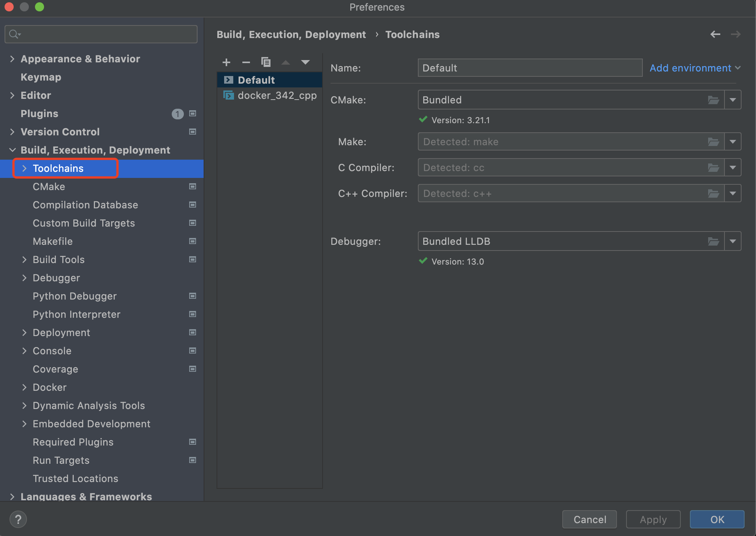Browse for a Debugger with the folder icon
This screenshot has width=756, height=536.
tap(714, 241)
